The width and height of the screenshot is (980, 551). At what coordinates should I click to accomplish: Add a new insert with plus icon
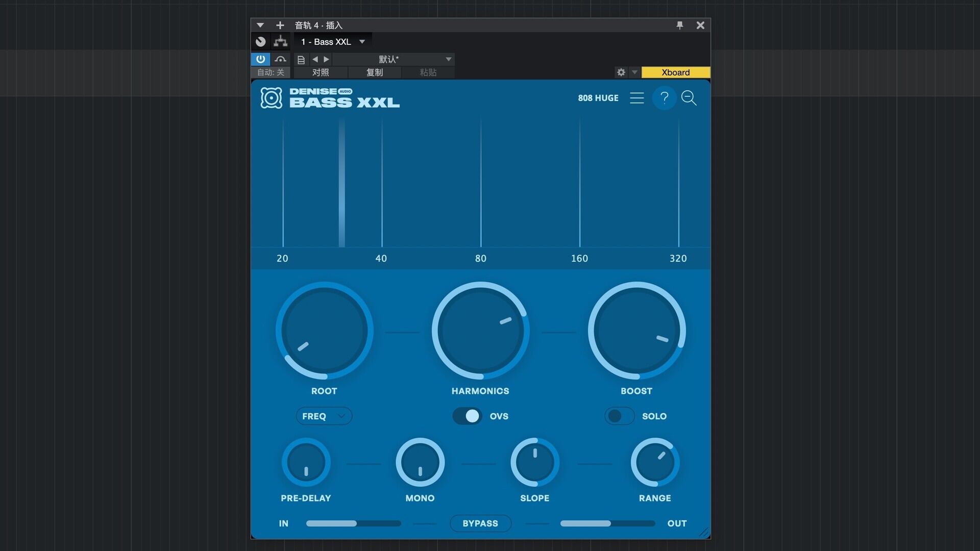[x=280, y=25]
